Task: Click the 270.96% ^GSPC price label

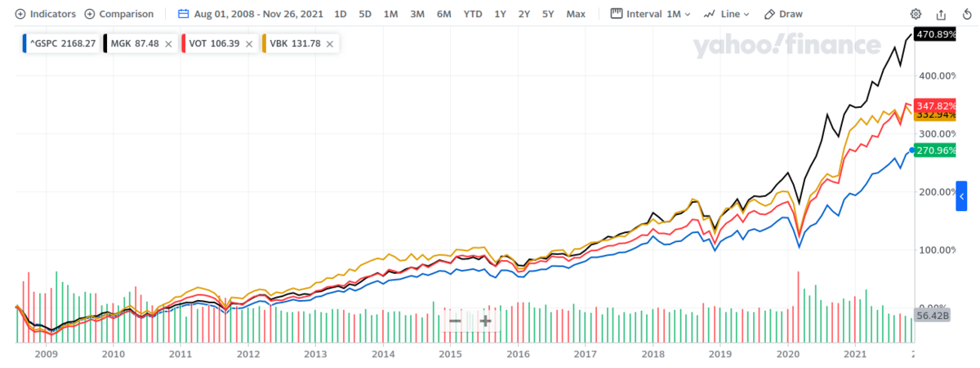Action: click(935, 151)
